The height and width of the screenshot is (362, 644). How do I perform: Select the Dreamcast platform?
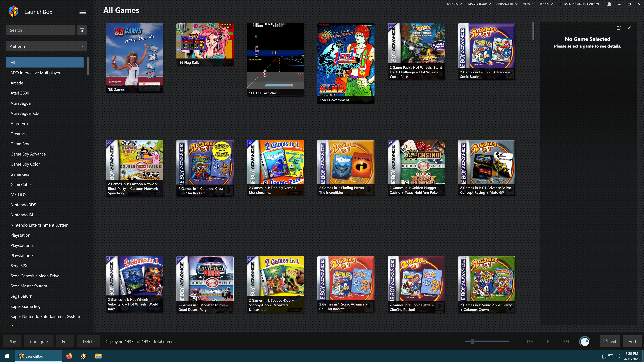45,134
